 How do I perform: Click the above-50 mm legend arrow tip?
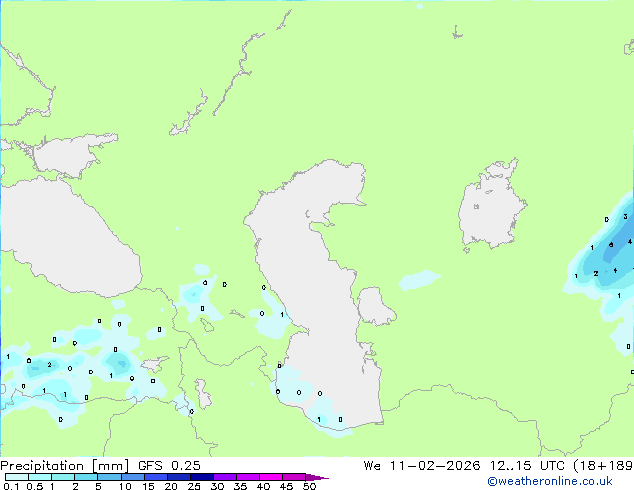pos(317,477)
